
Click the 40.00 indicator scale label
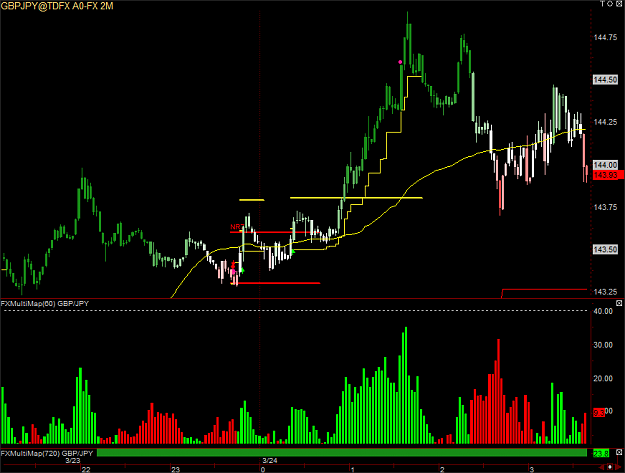[x=603, y=311]
